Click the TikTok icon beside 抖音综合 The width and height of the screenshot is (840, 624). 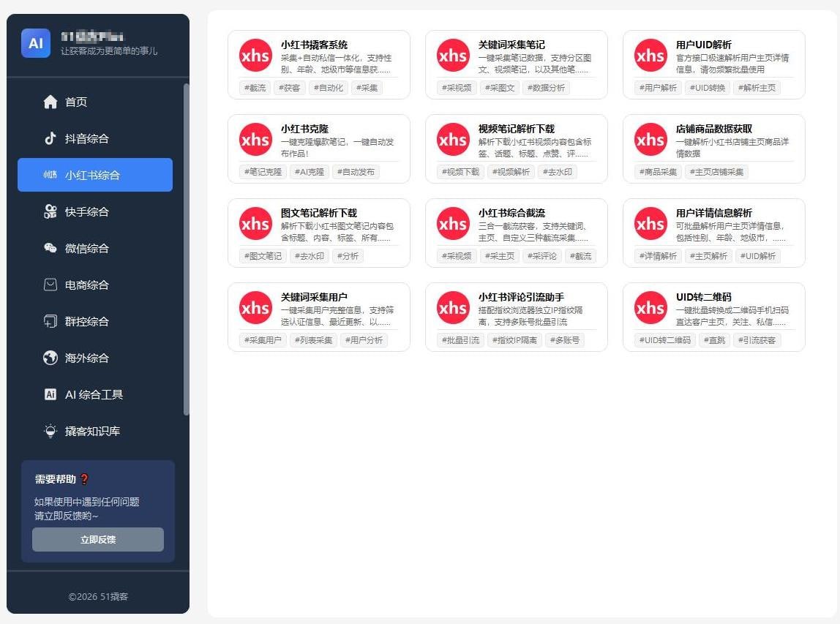click(x=50, y=138)
